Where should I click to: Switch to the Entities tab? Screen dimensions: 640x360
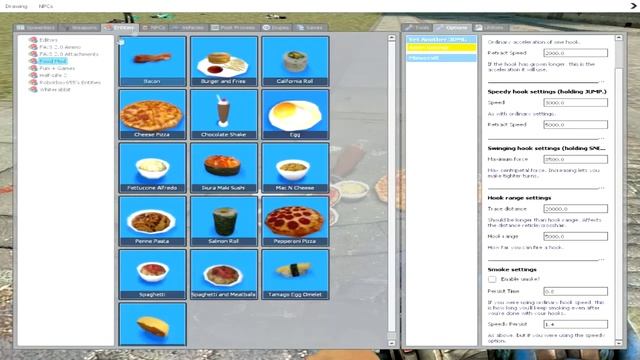pyautogui.click(x=119, y=27)
